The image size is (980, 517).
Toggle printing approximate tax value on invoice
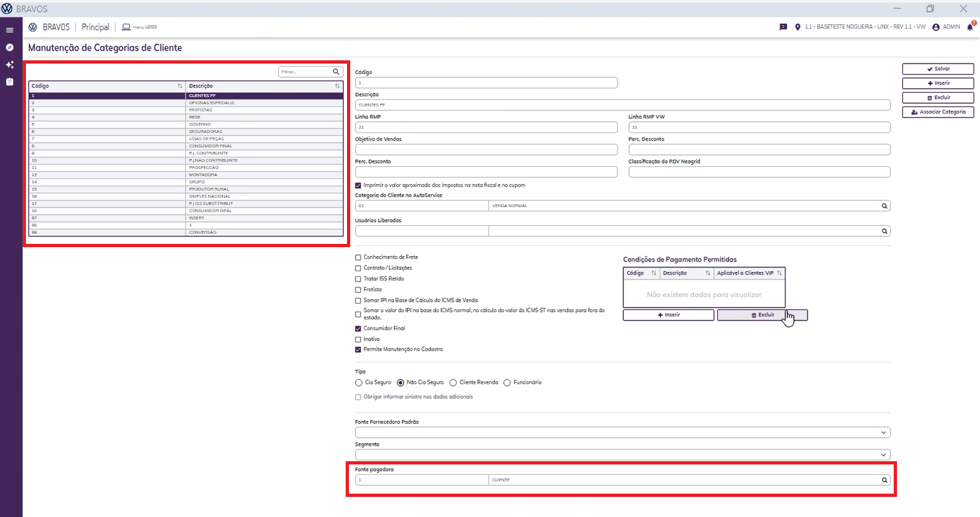[358, 185]
